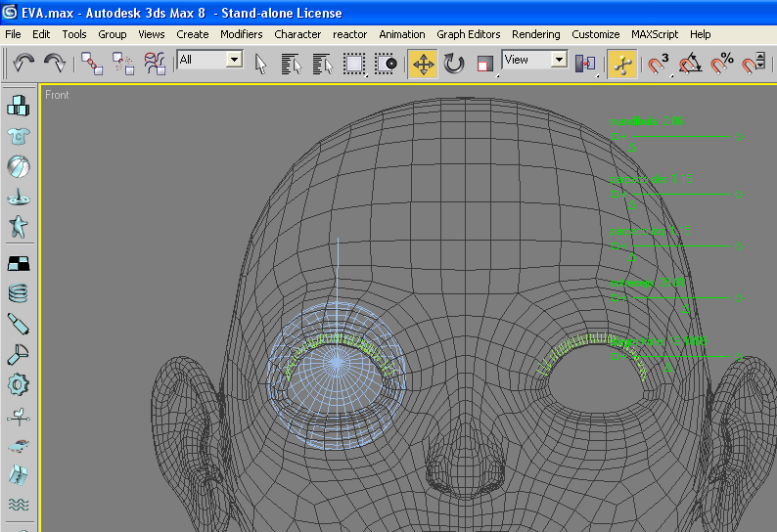Toggle Select and Manipulate mode
Viewport: 777px width, 532px height.
(x=620, y=64)
